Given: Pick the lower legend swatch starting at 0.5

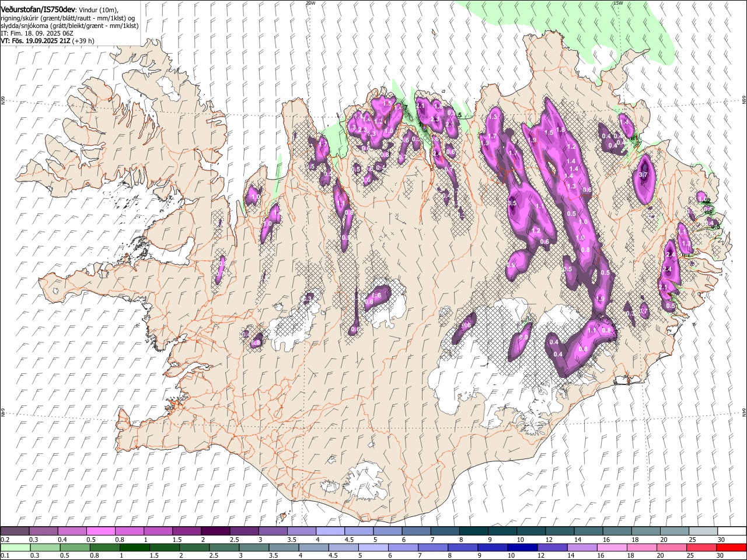Looking at the screenshot, I should tap(75, 547).
